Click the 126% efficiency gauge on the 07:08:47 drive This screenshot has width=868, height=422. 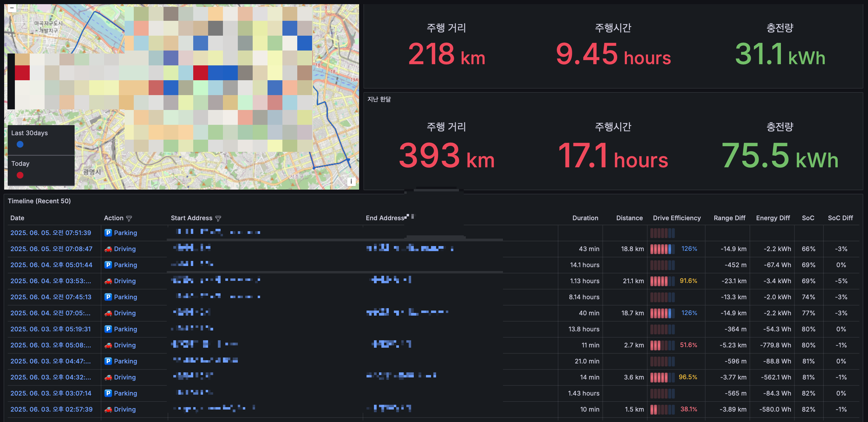(663, 249)
